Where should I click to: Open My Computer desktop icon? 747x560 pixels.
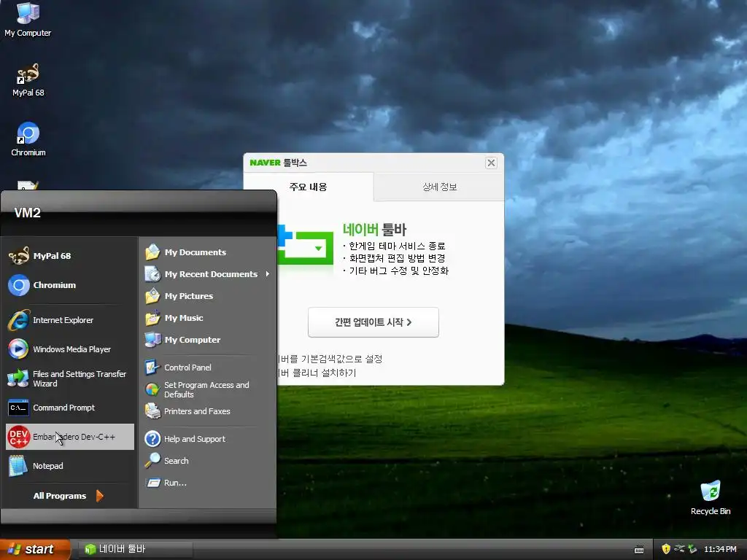[28, 19]
